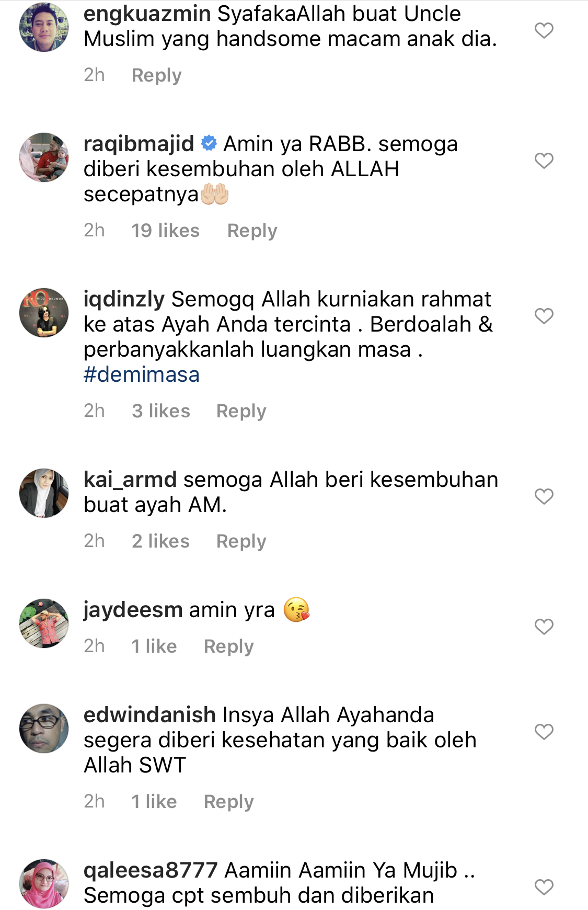
Task: Like jaydeesm's comment with heart icon
Action: pyautogui.click(x=544, y=627)
